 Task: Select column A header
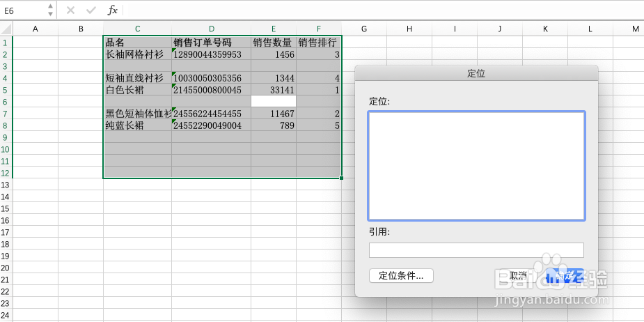[x=36, y=29]
